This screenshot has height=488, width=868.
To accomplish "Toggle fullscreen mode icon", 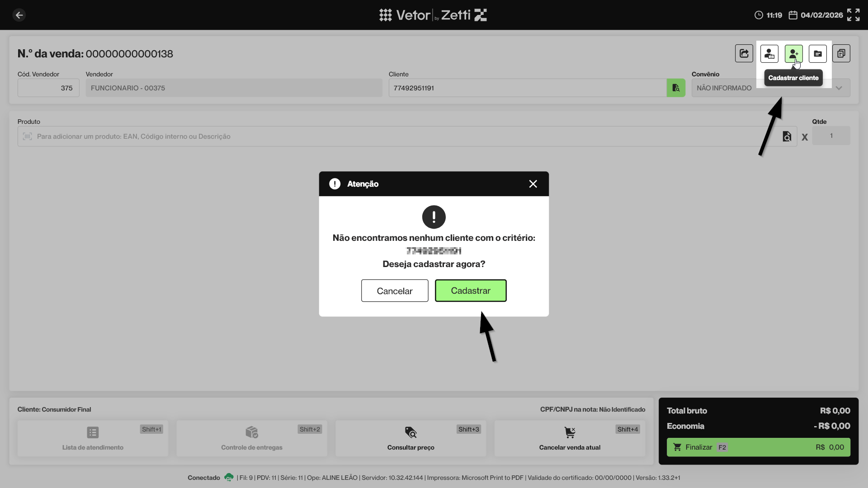I will click(x=853, y=15).
